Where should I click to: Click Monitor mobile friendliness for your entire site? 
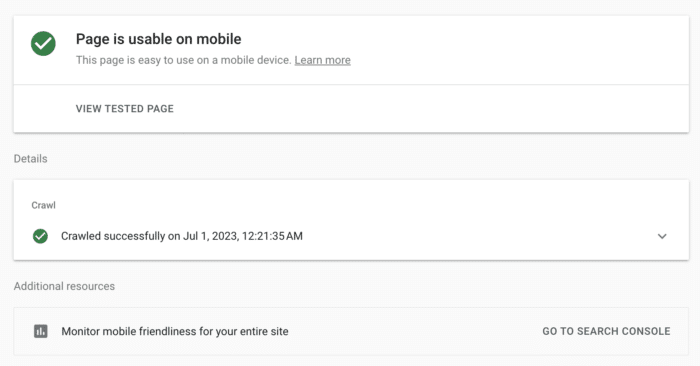[175, 331]
